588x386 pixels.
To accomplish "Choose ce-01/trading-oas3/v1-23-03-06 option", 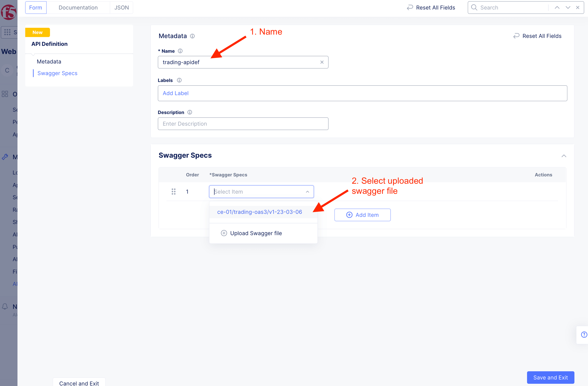I will [259, 212].
